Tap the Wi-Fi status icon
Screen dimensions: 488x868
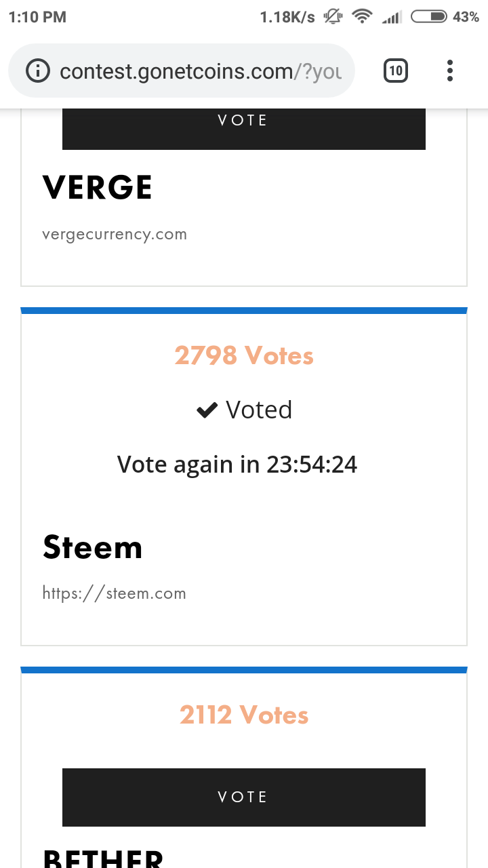(x=363, y=17)
